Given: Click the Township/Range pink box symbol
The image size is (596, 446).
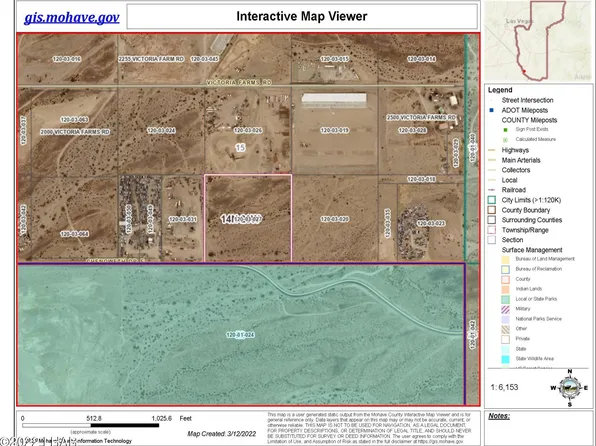Looking at the screenshot, I should (x=492, y=230).
